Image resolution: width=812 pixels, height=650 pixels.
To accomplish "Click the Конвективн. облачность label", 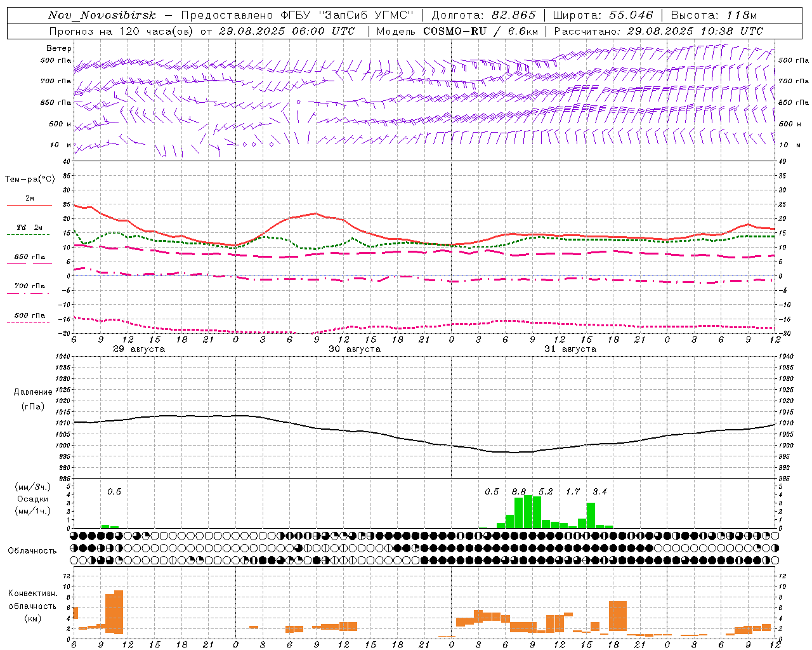I will tap(32, 606).
